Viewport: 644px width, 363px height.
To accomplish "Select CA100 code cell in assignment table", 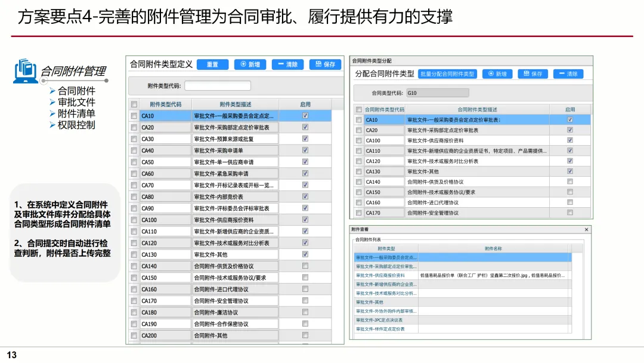I will click(385, 140).
